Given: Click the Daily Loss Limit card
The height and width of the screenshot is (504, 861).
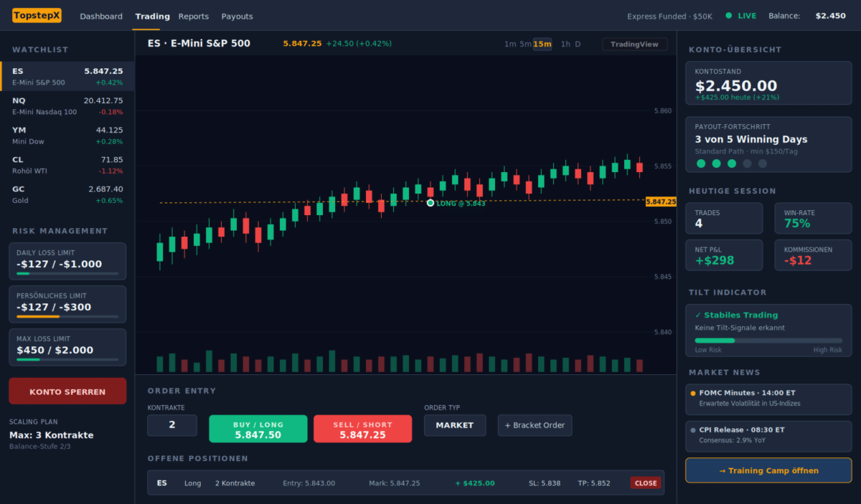Looking at the screenshot, I should pyautogui.click(x=67, y=261).
